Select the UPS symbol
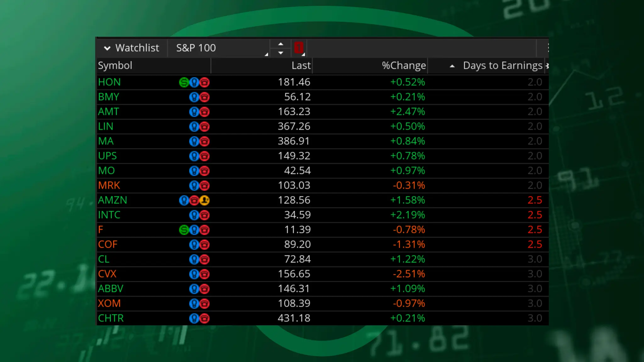Viewport: 644px width, 362px height. tap(107, 156)
